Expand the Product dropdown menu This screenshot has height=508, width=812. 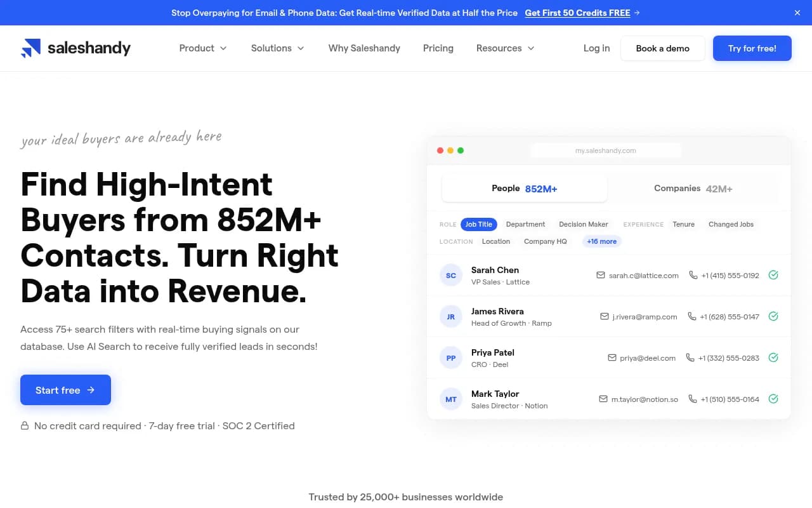pyautogui.click(x=203, y=48)
